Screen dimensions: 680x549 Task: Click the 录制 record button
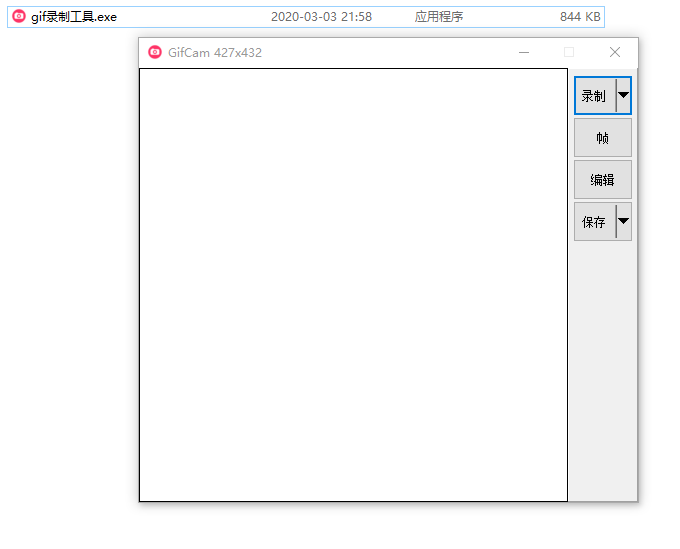coord(595,96)
